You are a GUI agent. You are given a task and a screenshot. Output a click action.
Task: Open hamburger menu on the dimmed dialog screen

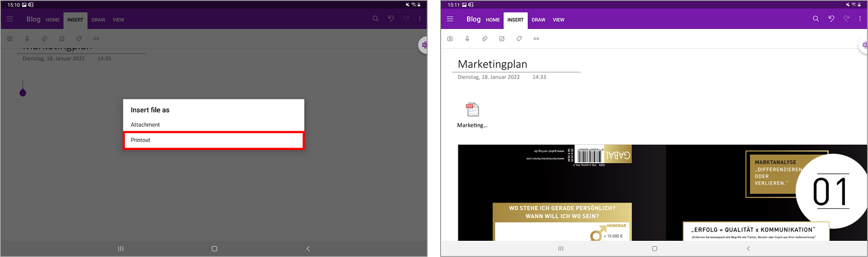pyautogui.click(x=10, y=19)
